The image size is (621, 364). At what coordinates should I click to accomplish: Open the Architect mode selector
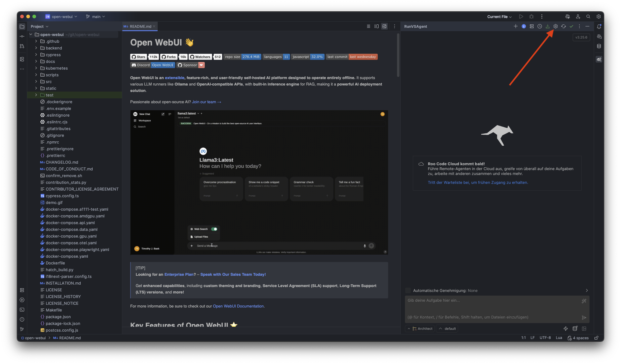coord(420,329)
